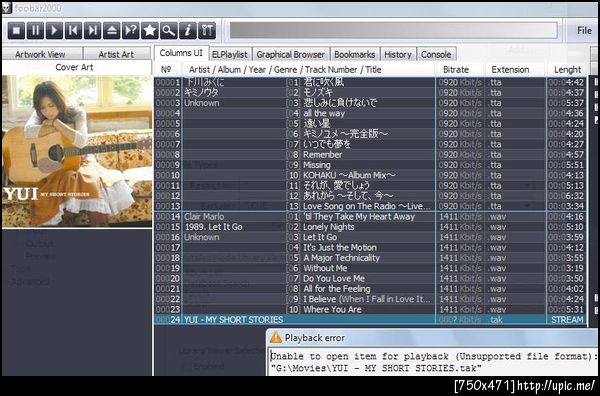The width and height of the screenshot is (600, 396).
Task: Click length '00:06:32' in row 12
Action: point(566,196)
